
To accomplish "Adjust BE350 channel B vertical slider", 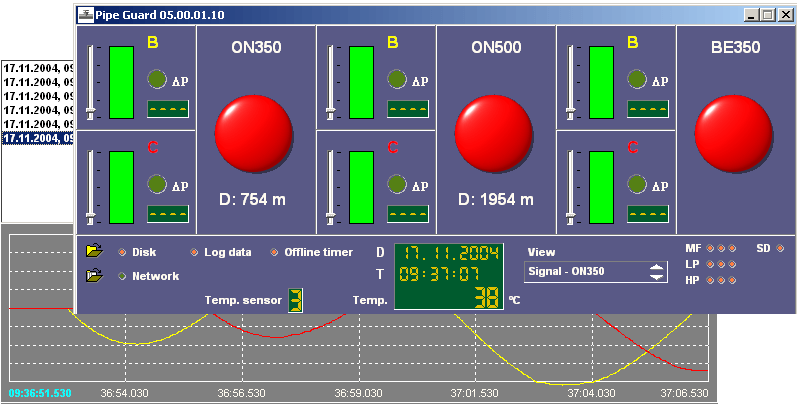I will pos(570,82).
